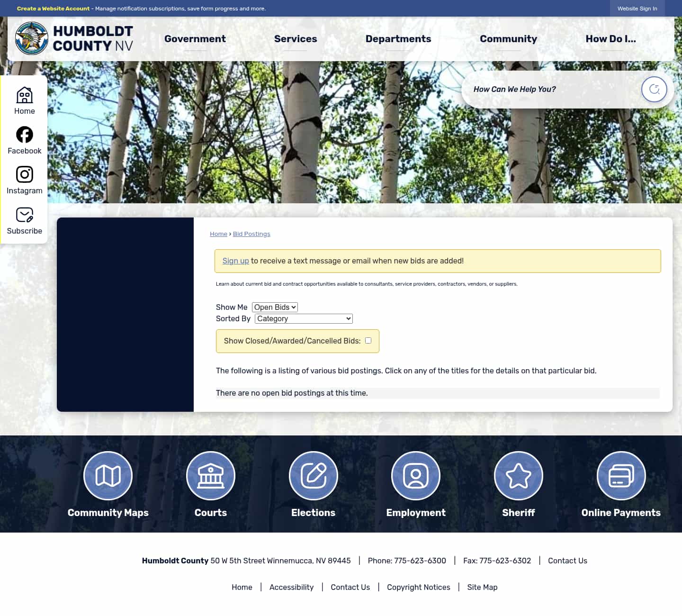Click the Subscribe envelope icon

[x=25, y=215]
